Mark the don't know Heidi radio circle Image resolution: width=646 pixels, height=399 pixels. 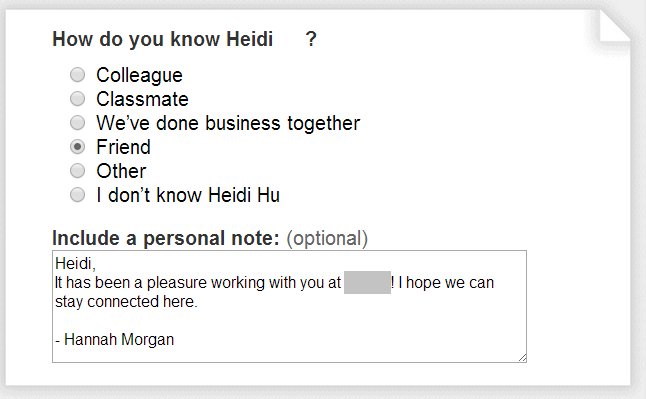click(x=77, y=195)
